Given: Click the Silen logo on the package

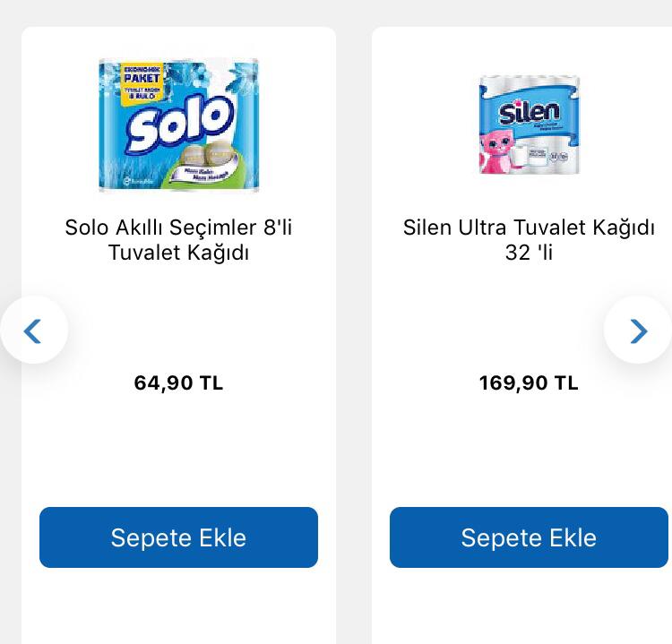Looking at the screenshot, I should coord(529,113).
